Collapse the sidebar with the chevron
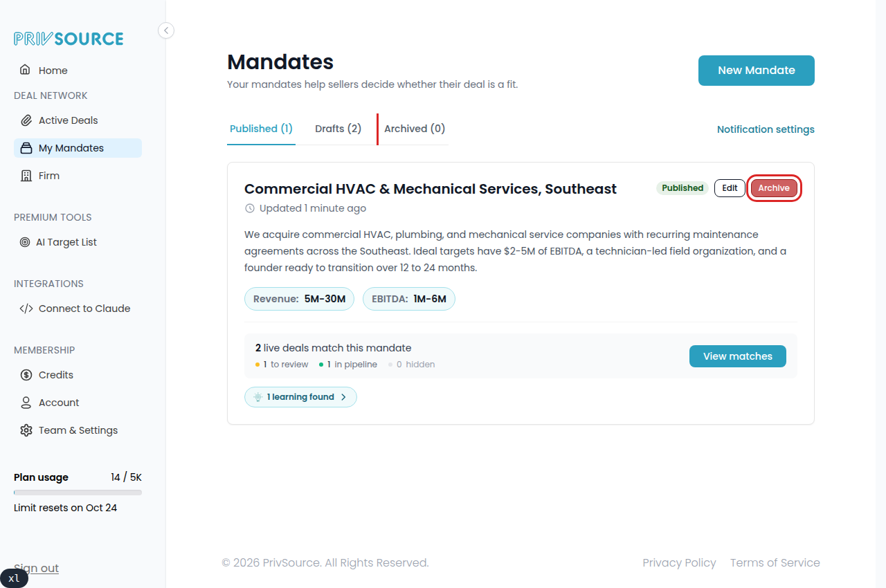Viewport: 886px width, 588px height. [166, 30]
